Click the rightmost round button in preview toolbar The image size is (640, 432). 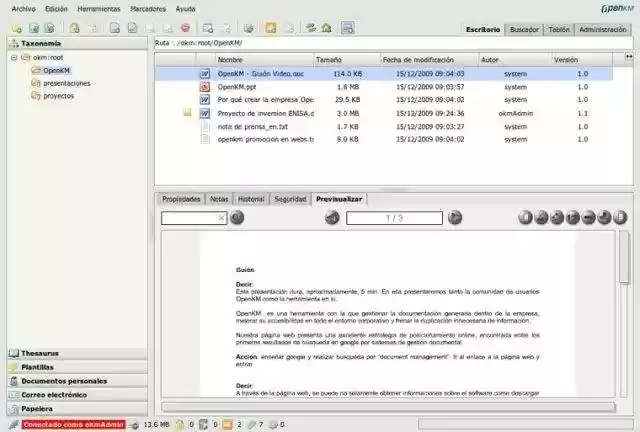[x=620, y=217]
